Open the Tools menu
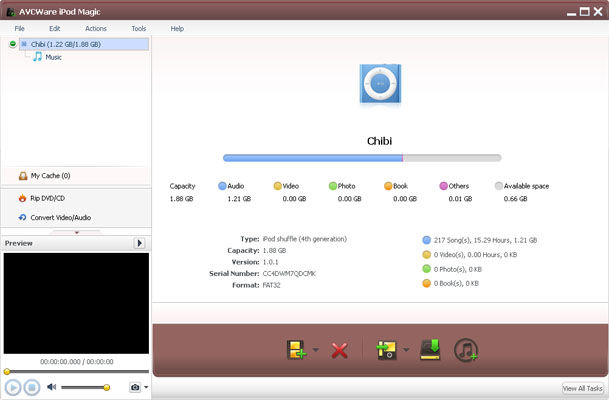 pos(139,28)
